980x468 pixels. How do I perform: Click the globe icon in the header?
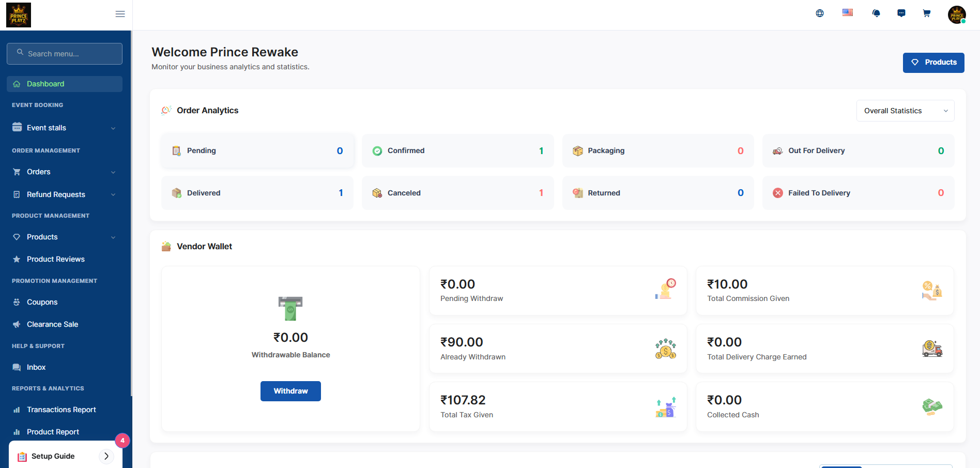pyautogui.click(x=820, y=13)
